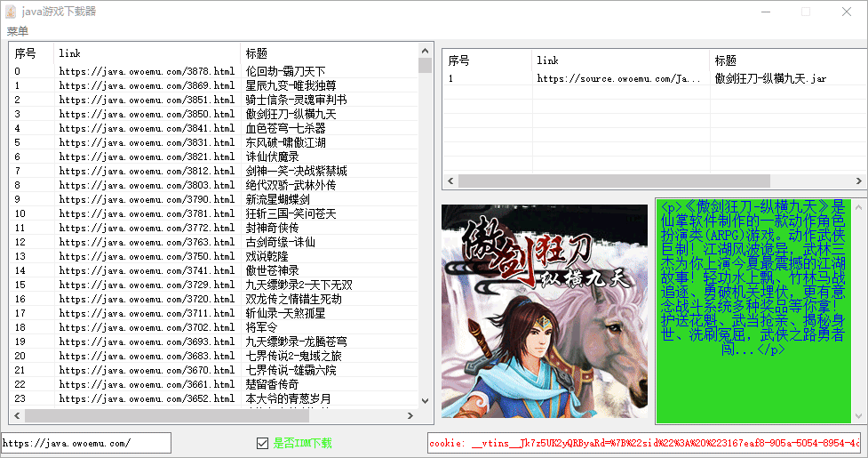Select the row titled 狂斩三国-笑问苍天
Screen dimensions: 868x458
(x=214, y=213)
